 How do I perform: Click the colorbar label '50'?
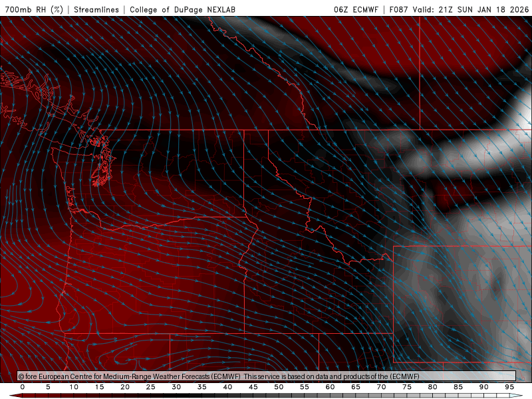click(279, 387)
